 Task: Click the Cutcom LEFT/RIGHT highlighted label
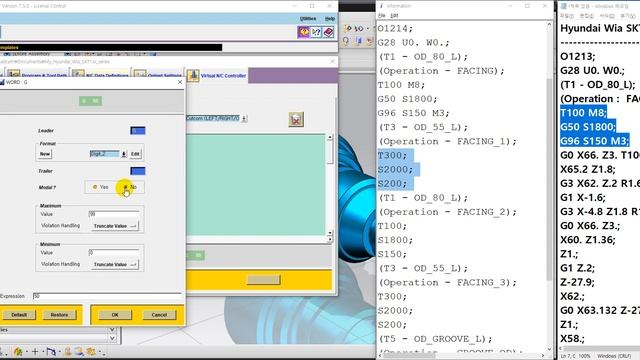point(213,118)
